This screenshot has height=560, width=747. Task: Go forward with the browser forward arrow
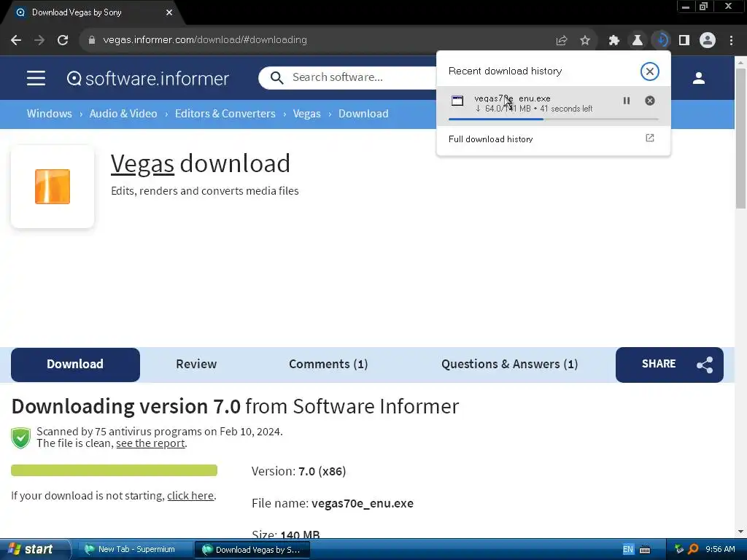tap(39, 40)
